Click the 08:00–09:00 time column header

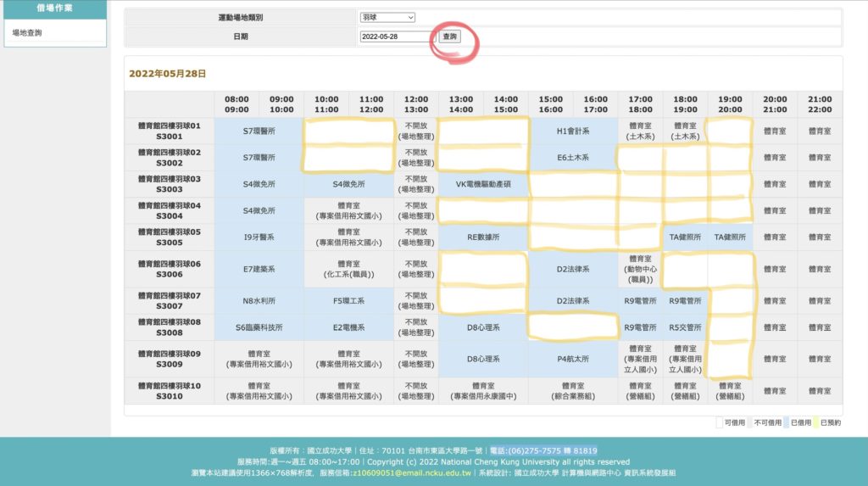click(236, 104)
